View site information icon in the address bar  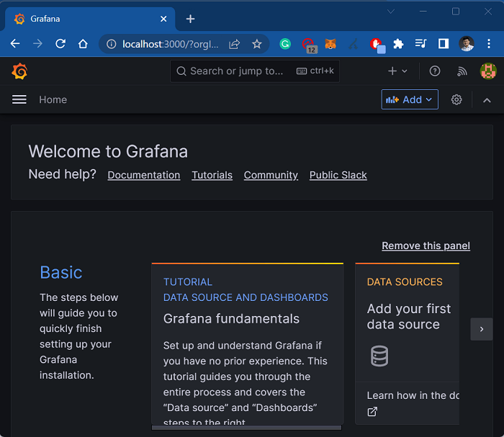[x=111, y=44]
